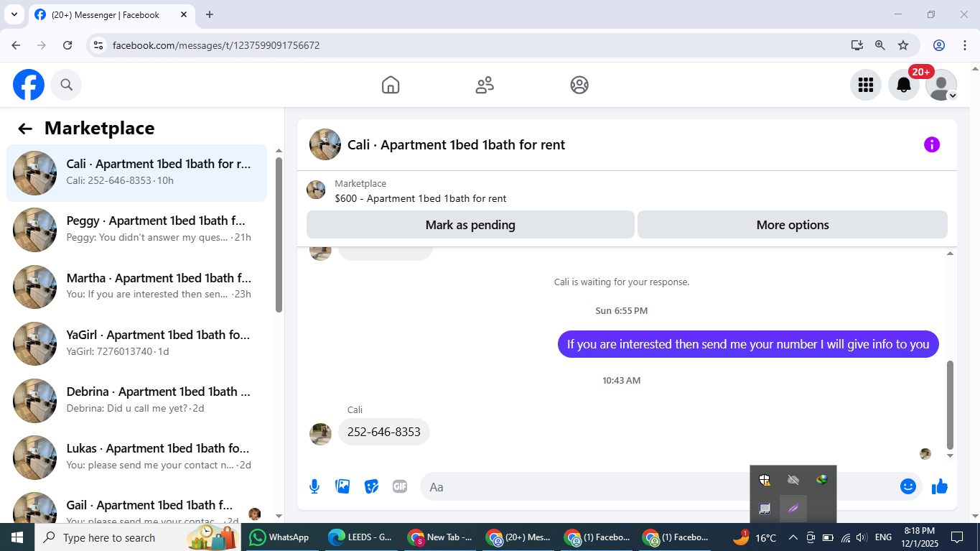
Task: Open the Cali conversation header title
Action: tap(457, 144)
